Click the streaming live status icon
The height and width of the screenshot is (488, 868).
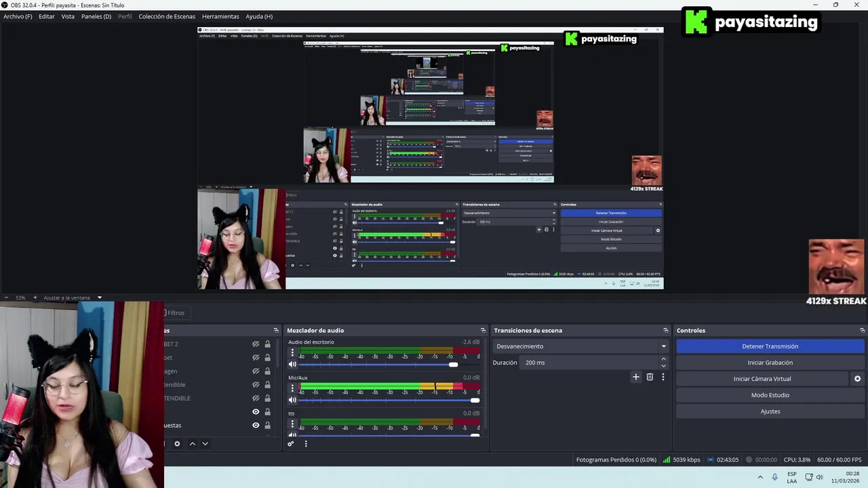711,460
